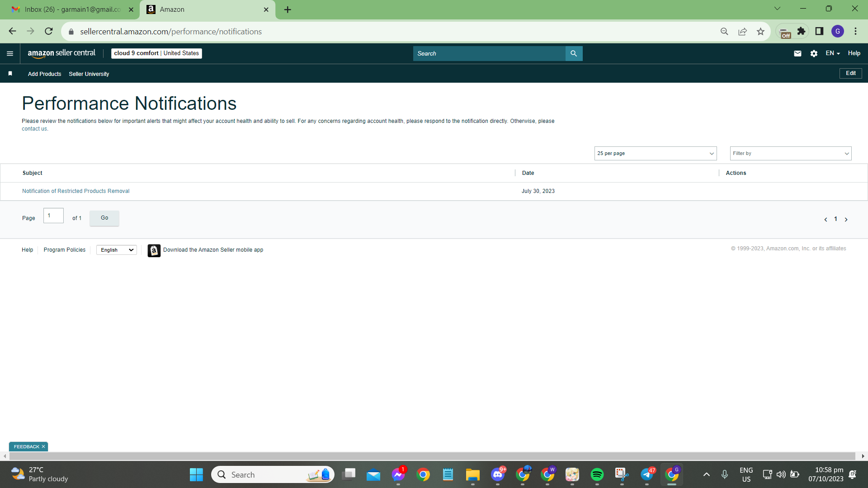Toggle the browser side panel
Screen dimensions: 868x488
coord(819,31)
